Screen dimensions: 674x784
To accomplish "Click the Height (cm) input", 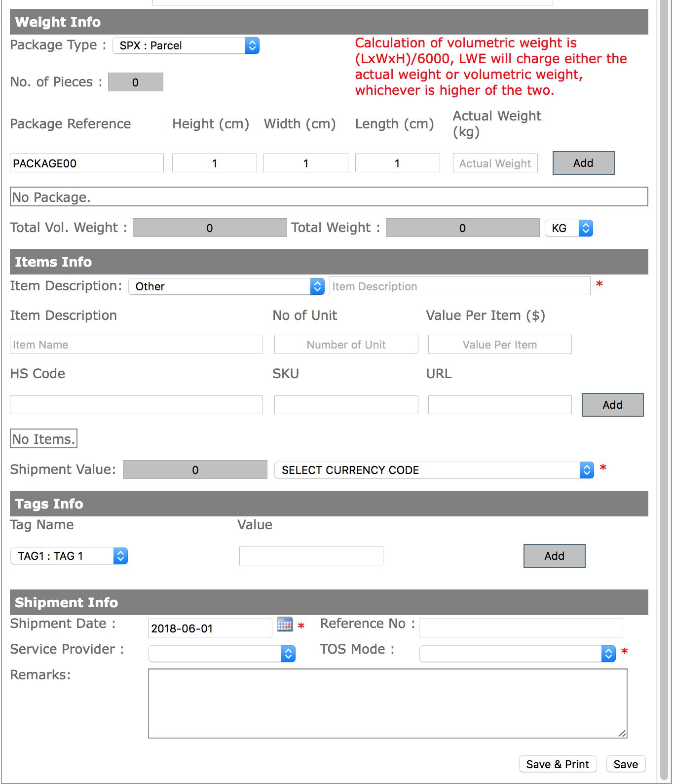I will click(x=215, y=163).
